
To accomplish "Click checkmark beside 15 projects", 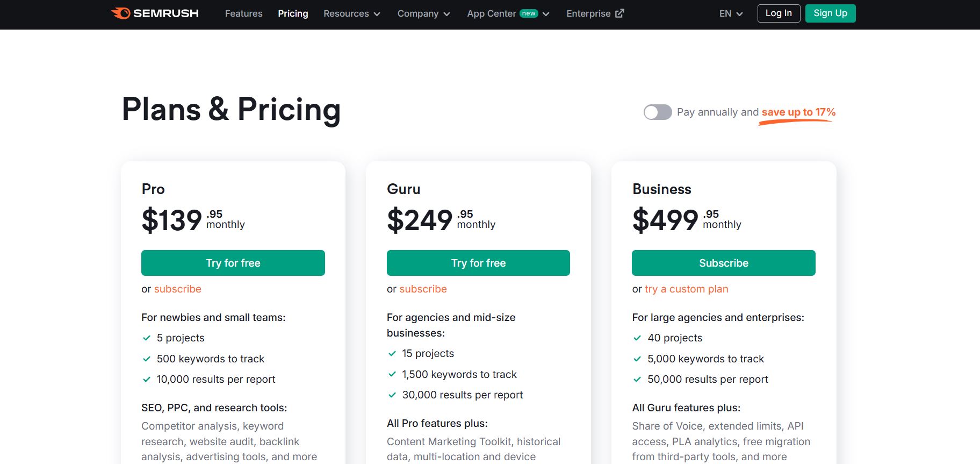I will tap(392, 353).
